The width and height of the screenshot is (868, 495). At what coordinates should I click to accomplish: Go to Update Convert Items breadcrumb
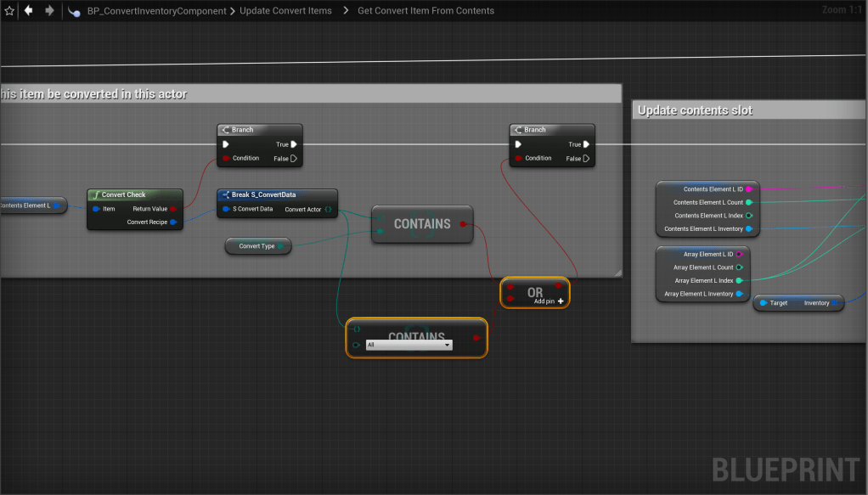click(x=287, y=11)
